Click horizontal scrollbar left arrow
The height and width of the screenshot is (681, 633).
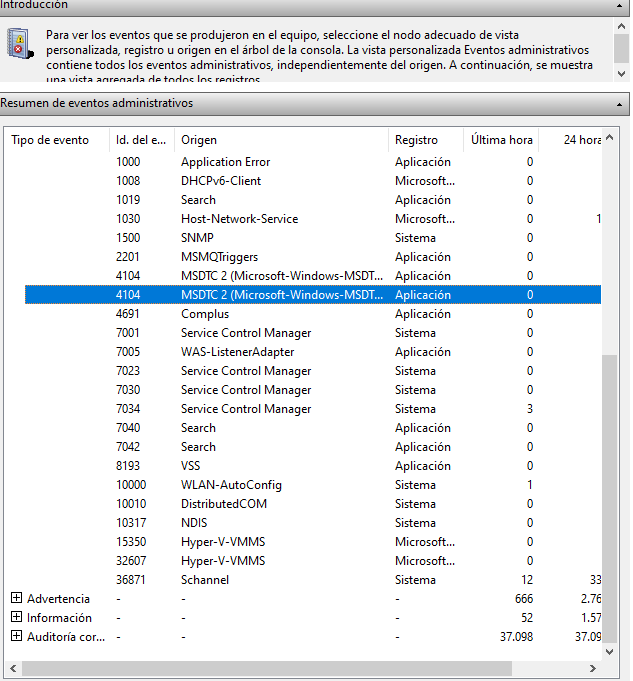pyautogui.click(x=13, y=668)
